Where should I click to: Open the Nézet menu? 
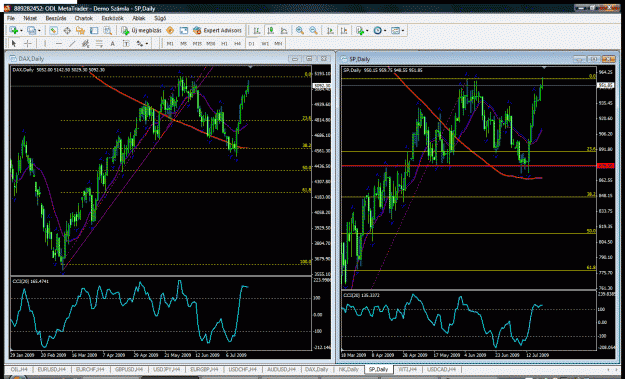[30, 18]
